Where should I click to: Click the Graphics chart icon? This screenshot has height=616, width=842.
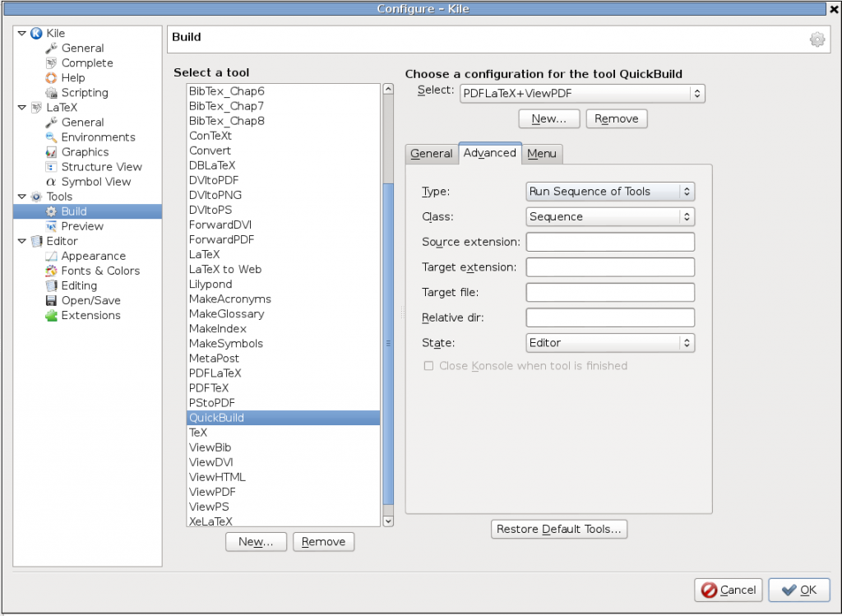51,152
